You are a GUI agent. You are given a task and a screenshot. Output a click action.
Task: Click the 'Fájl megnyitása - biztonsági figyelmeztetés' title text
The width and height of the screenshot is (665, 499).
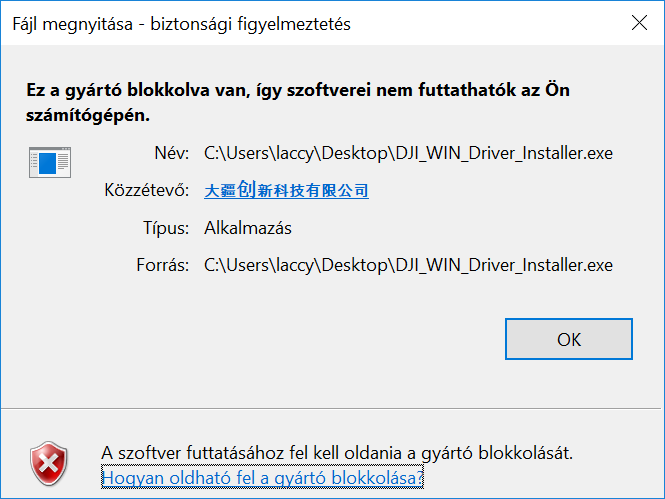[x=181, y=24]
